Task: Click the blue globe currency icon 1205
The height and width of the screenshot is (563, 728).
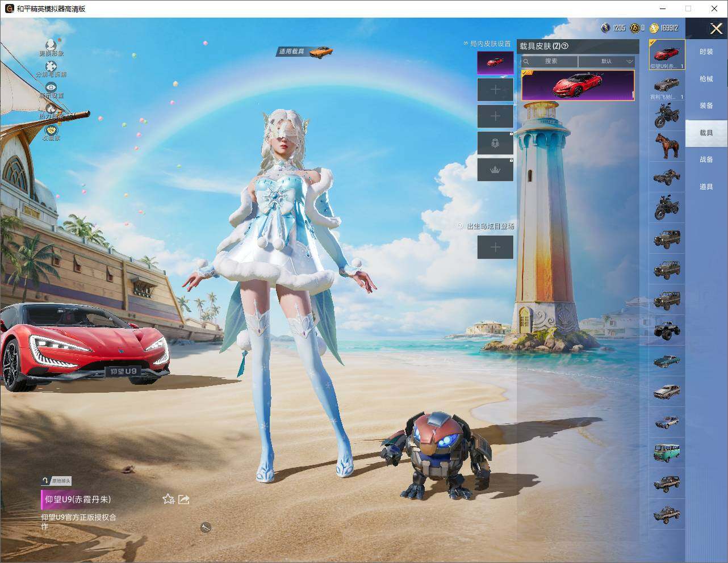Action: point(605,28)
